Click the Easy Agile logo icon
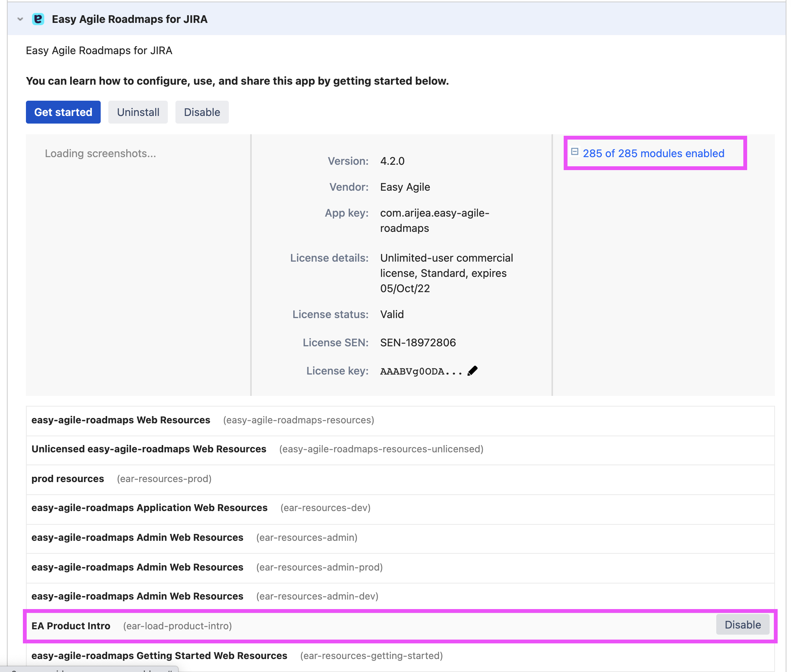The height and width of the screenshot is (672, 791). (38, 19)
